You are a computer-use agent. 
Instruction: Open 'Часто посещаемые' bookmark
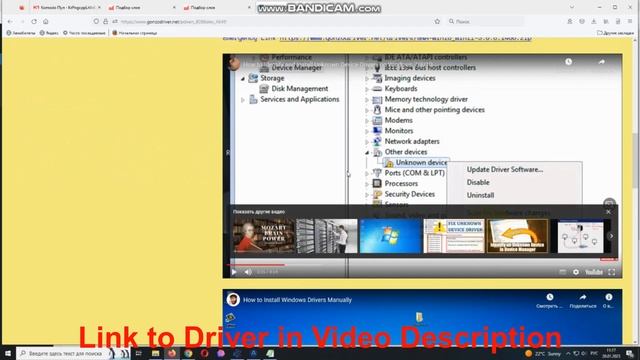tap(84, 33)
